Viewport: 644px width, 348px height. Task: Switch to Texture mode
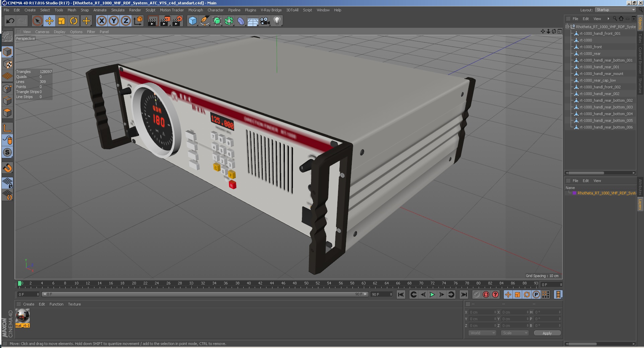7,64
